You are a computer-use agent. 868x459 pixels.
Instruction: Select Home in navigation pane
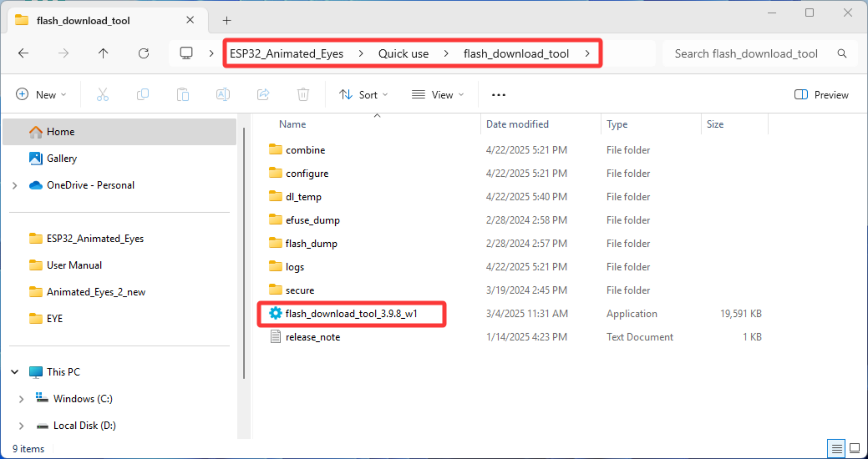click(119, 132)
